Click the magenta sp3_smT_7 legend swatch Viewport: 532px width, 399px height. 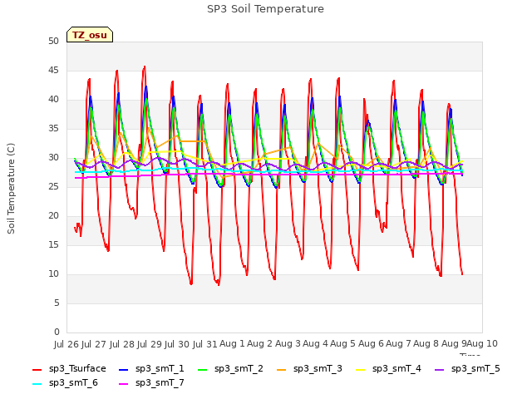124,384
